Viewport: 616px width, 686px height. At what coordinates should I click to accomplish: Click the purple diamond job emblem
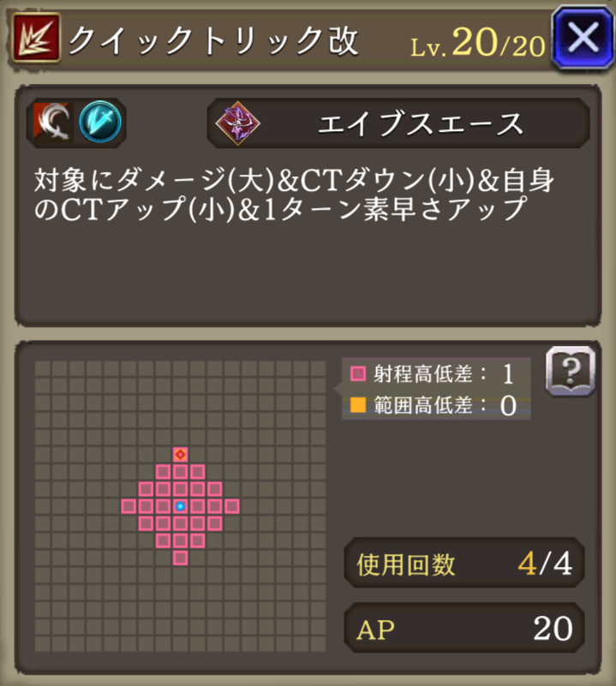pos(238,123)
